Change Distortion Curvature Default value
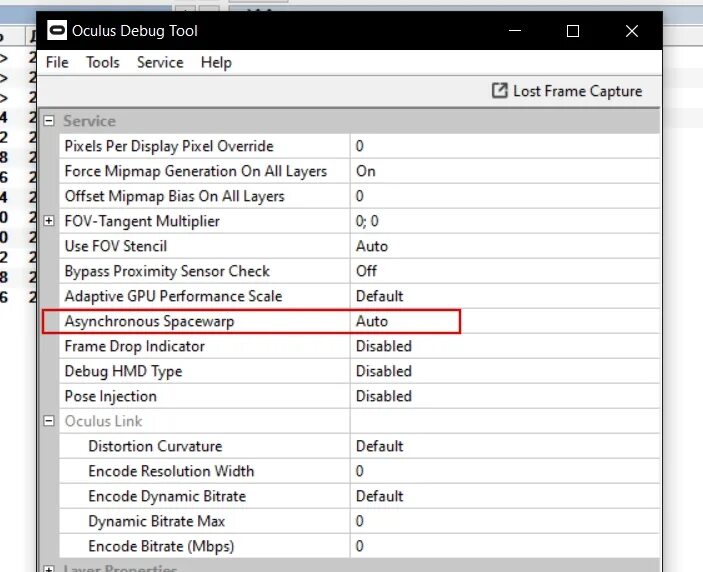The height and width of the screenshot is (572, 703). (x=505, y=446)
